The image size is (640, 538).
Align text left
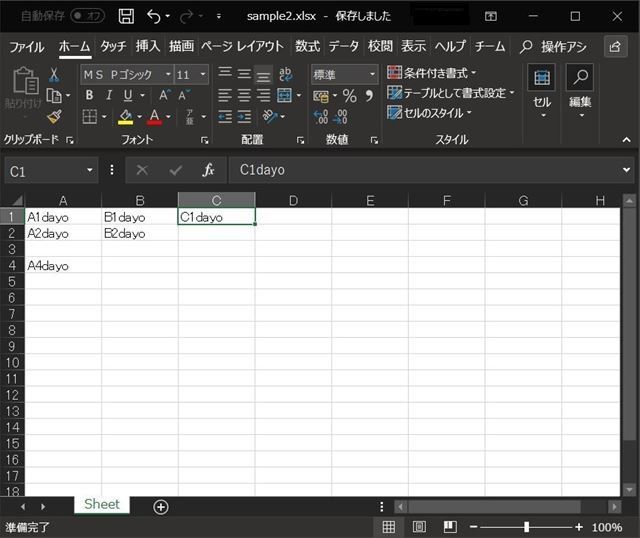[225, 96]
